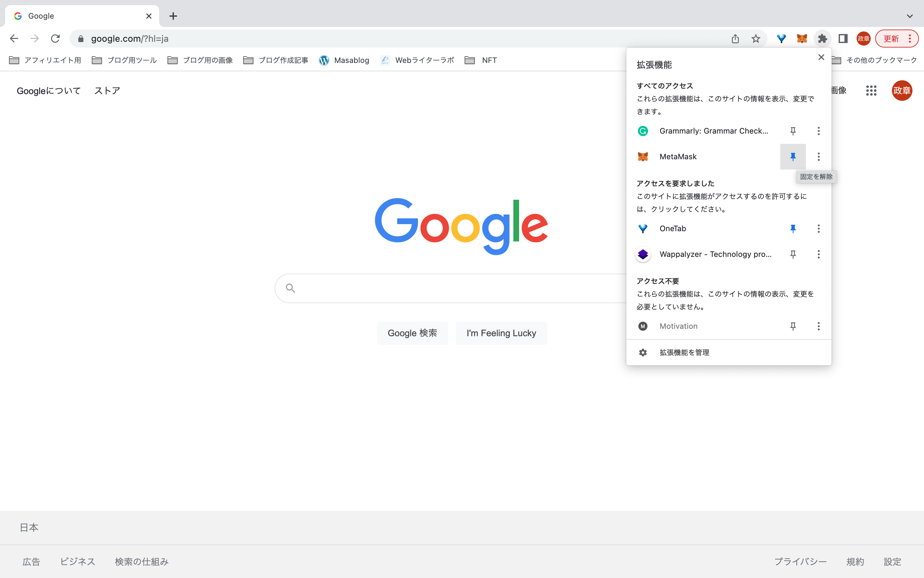924x578 pixels.
Task: Close the Google tab
Action: coord(149,16)
